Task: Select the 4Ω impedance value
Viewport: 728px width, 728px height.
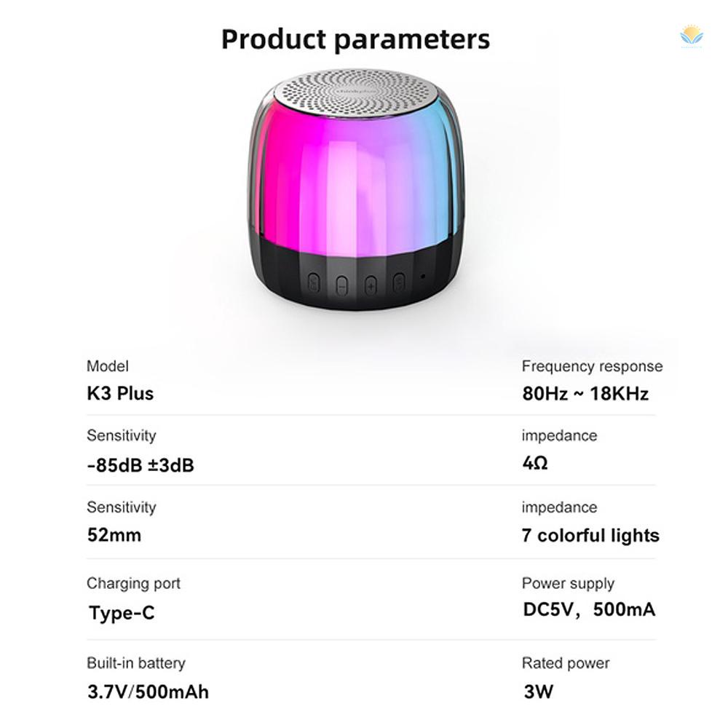Action: [535, 463]
